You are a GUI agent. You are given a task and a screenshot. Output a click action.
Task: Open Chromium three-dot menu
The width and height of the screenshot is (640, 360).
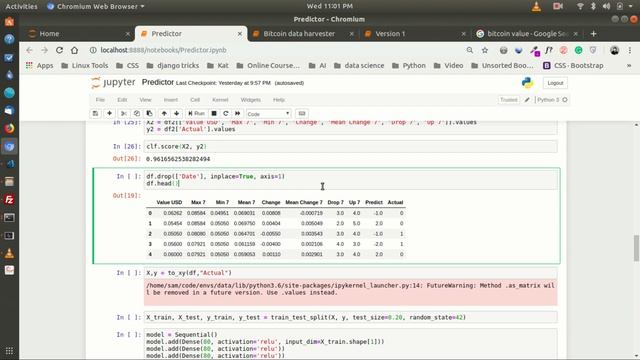coord(630,50)
